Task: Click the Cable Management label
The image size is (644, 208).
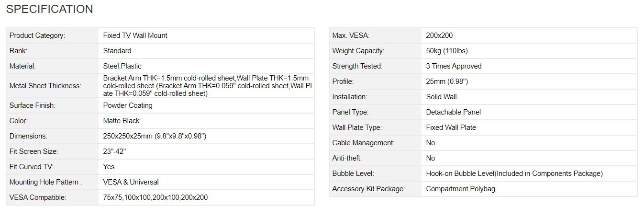Action: (x=364, y=143)
